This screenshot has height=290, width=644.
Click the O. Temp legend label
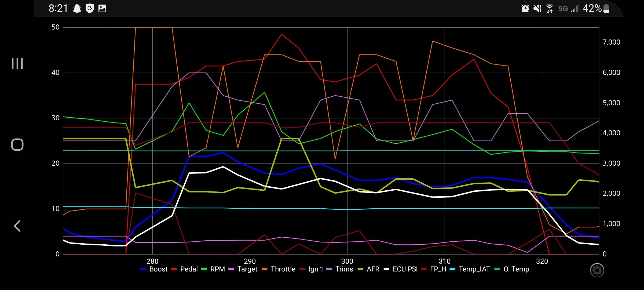coord(516,269)
